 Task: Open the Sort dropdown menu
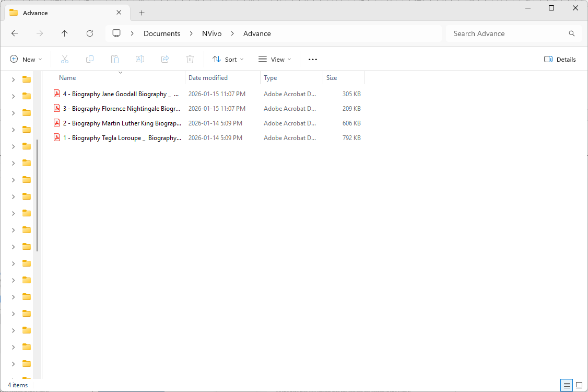click(228, 60)
